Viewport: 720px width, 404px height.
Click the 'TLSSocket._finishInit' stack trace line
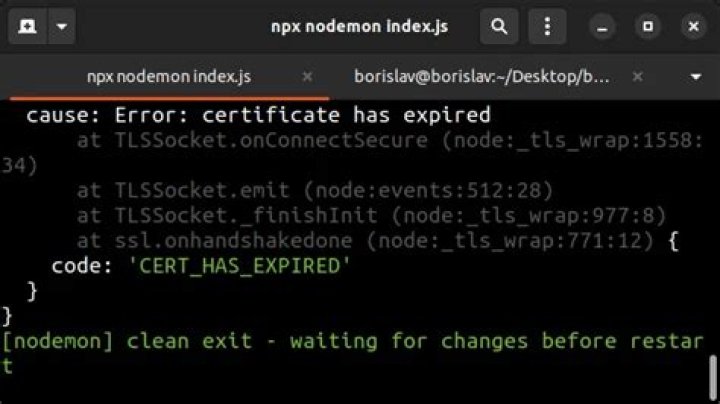[x=371, y=216]
